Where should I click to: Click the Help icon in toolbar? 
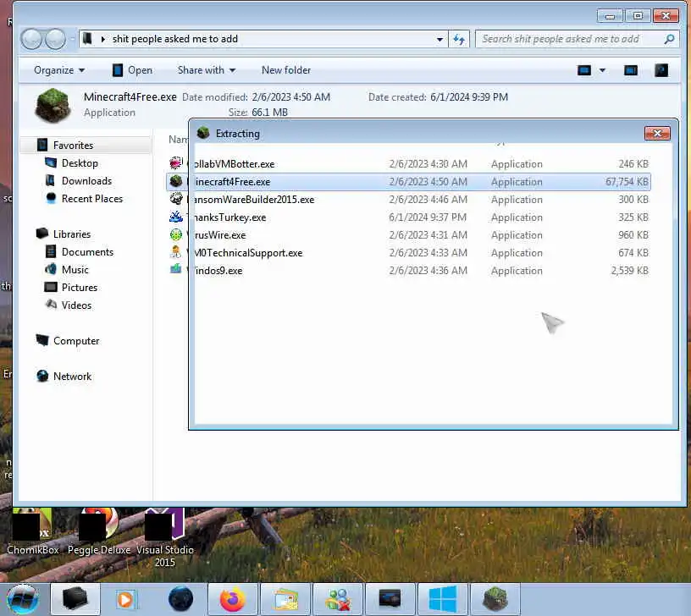[661, 70]
